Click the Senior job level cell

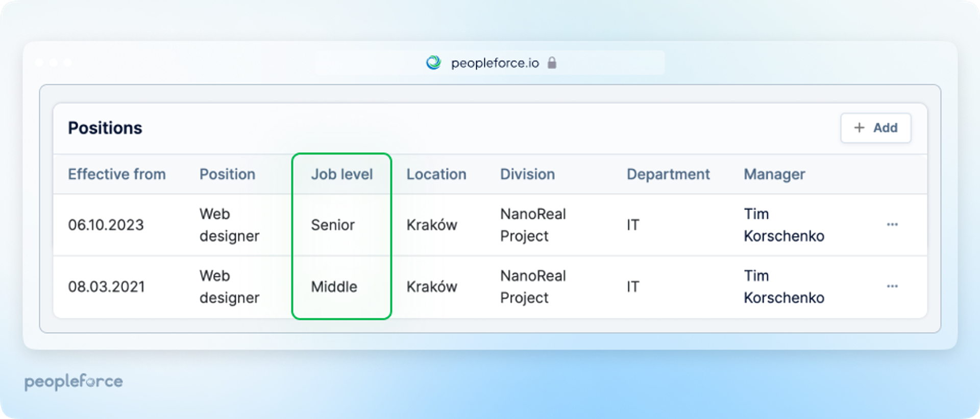pyautogui.click(x=333, y=225)
